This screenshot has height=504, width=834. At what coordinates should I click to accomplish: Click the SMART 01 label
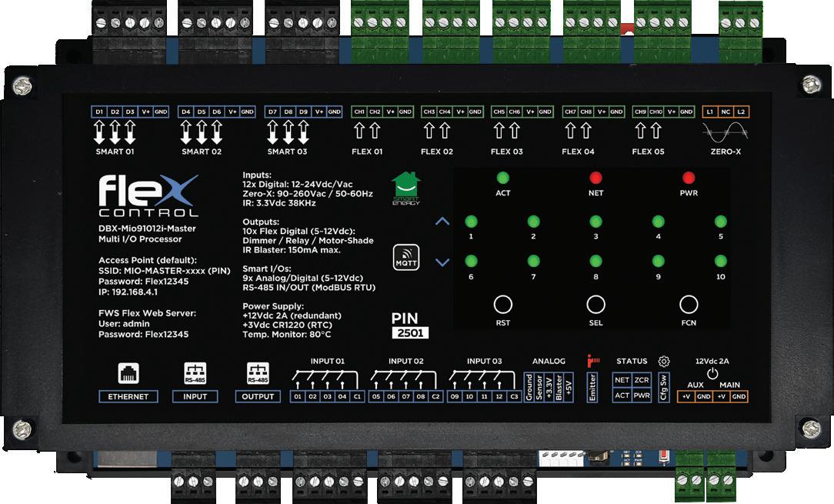[115, 152]
